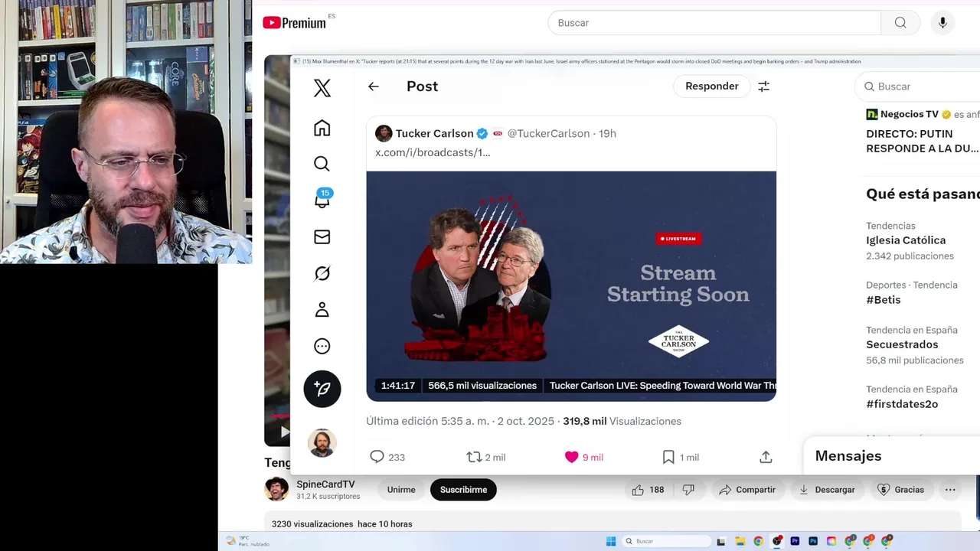Open Tucker Carlson display name link

(x=434, y=133)
